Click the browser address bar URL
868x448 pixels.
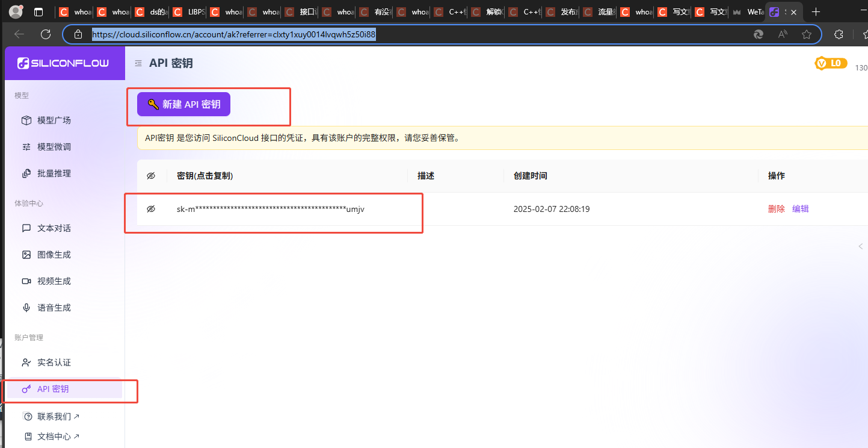(234, 34)
